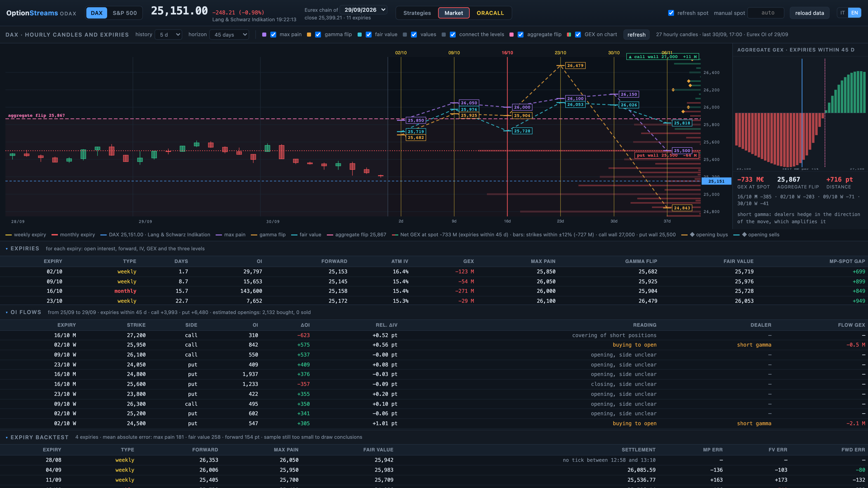
Task: Click the +716 pt distance value
Action: pos(839,180)
